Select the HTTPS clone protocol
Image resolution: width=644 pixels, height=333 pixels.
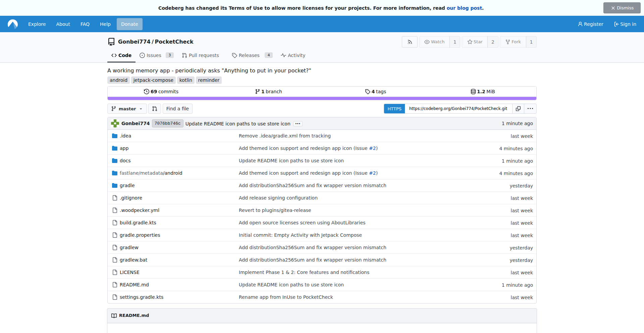(x=394, y=109)
